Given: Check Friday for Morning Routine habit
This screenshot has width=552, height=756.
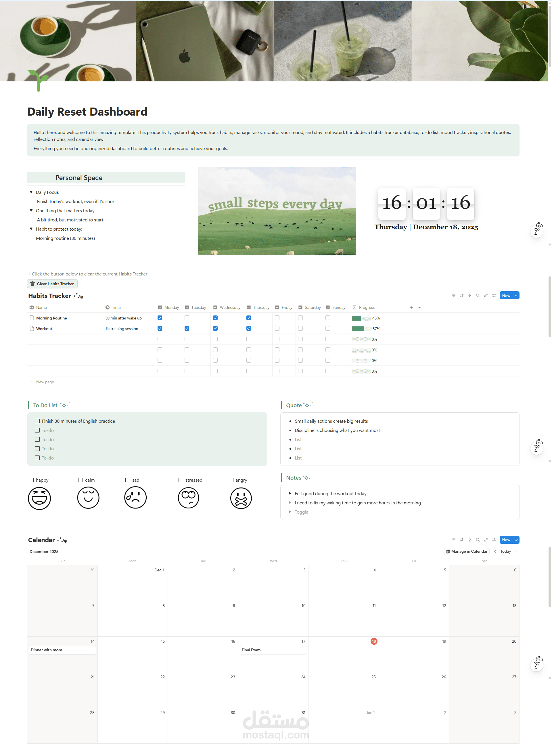Looking at the screenshot, I should pos(277,318).
